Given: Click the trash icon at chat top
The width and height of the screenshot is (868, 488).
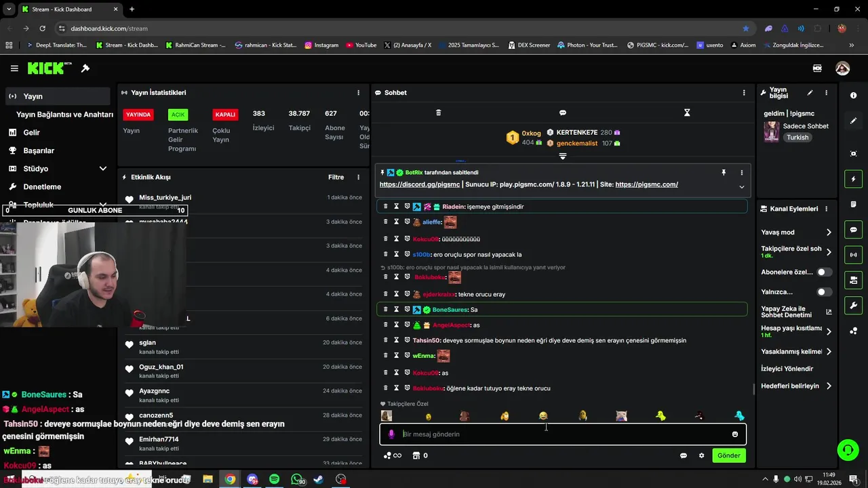Looking at the screenshot, I should (438, 113).
